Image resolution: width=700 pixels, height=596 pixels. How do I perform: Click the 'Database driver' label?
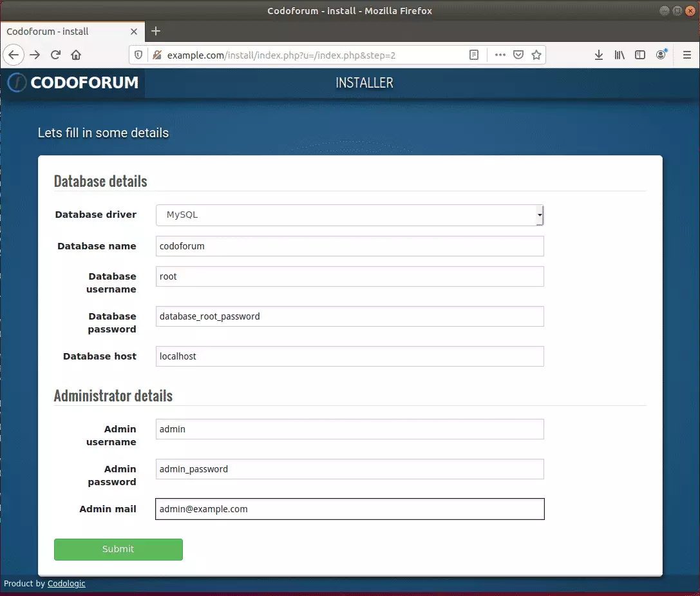(x=95, y=215)
